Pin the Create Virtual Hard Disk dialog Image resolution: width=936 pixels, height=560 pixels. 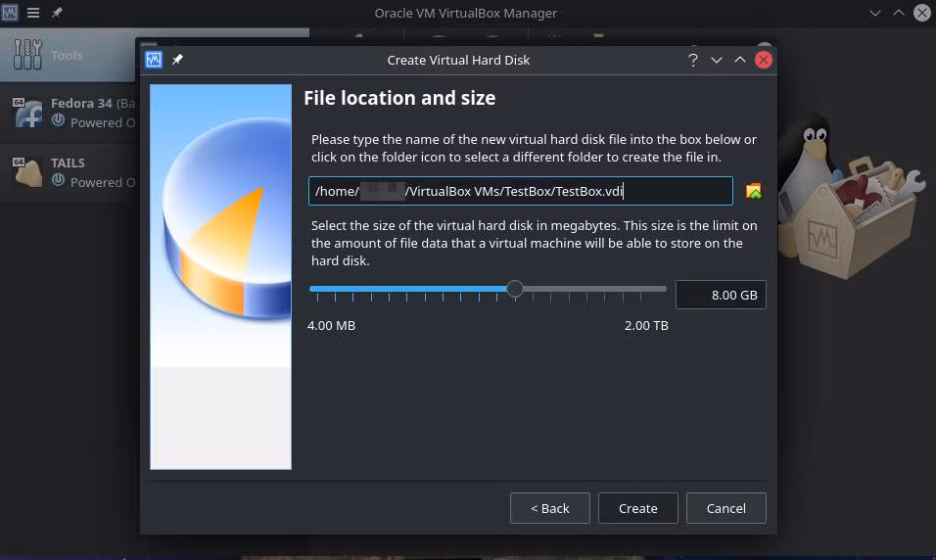(x=177, y=60)
